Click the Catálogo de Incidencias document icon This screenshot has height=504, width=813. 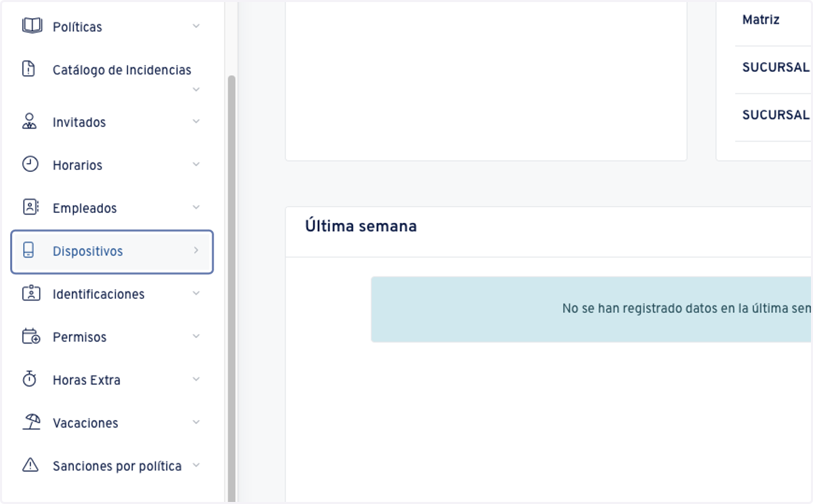click(28, 69)
